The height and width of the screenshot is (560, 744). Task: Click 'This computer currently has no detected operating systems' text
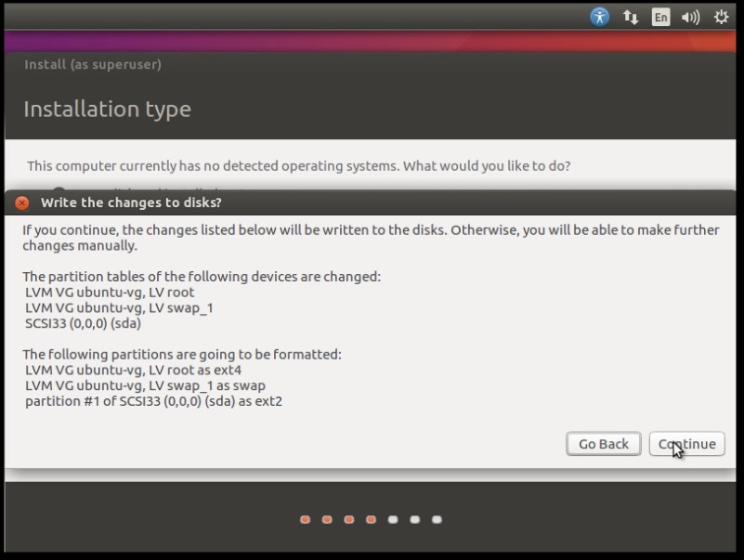[213, 166]
